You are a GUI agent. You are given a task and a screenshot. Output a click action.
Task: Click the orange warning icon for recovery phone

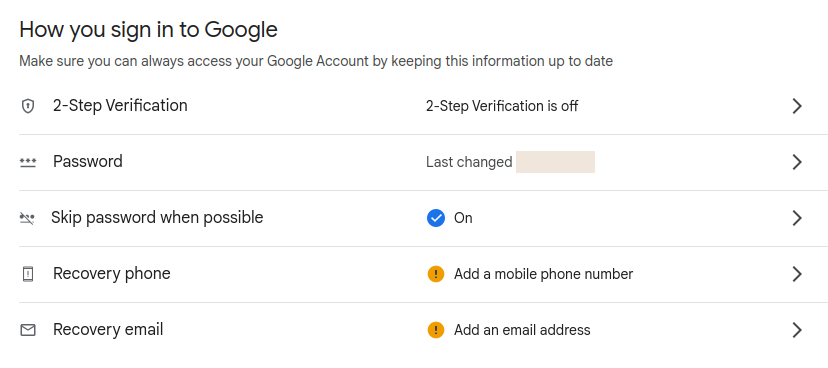point(436,274)
